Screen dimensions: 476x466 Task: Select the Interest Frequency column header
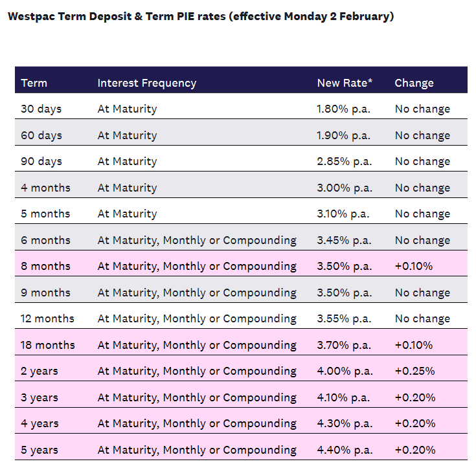click(x=146, y=83)
